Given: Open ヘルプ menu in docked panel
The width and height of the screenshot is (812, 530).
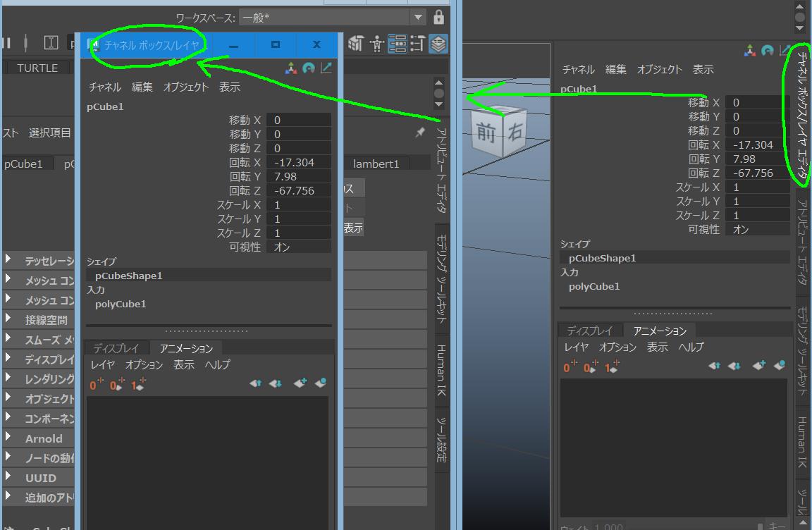Looking at the screenshot, I should [x=691, y=347].
